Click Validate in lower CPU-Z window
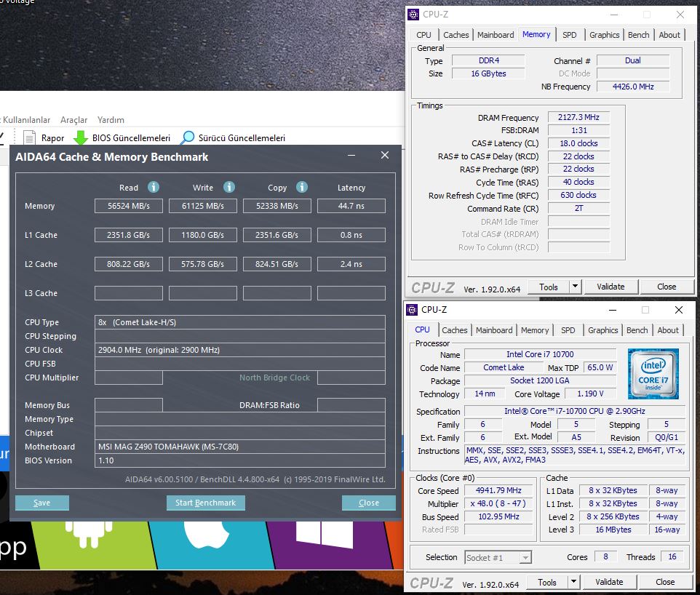This screenshot has height=595, width=700. tap(609, 582)
